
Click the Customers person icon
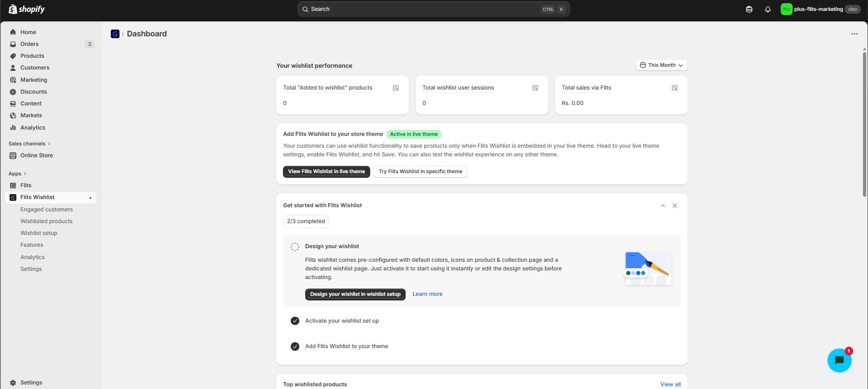tap(13, 68)
